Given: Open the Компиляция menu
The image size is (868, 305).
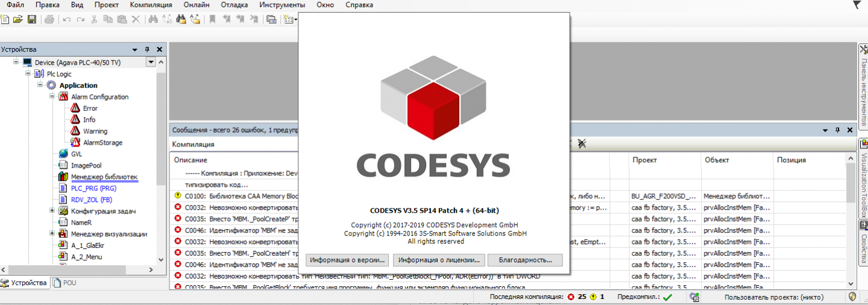Looking at the screenshot, I should tap(151, 5).
